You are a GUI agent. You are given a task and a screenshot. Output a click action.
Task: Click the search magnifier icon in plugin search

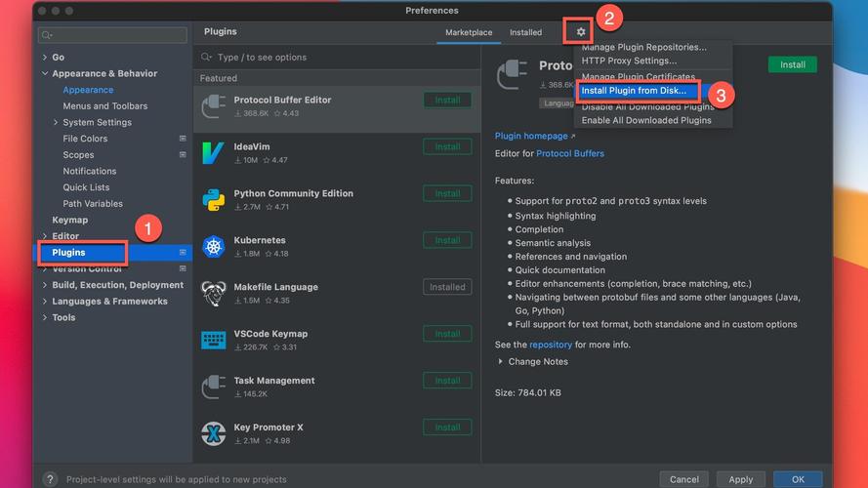206,57
